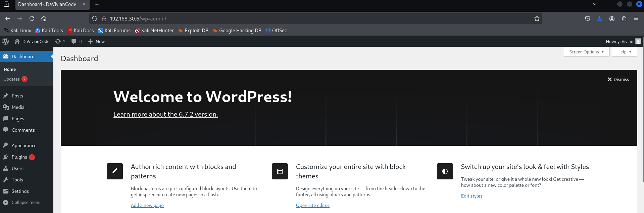
Task: Open the Pages menu item
Action: click(18, 119)
